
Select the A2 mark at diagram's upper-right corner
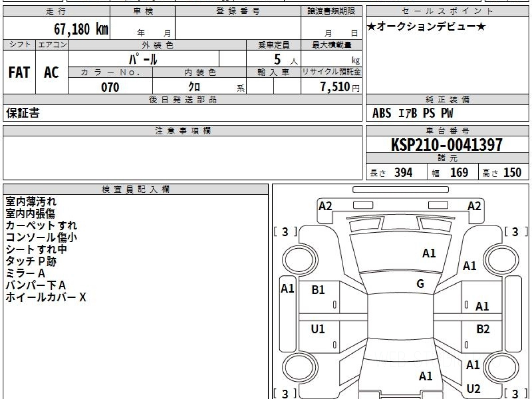click(x=474, y=206)
